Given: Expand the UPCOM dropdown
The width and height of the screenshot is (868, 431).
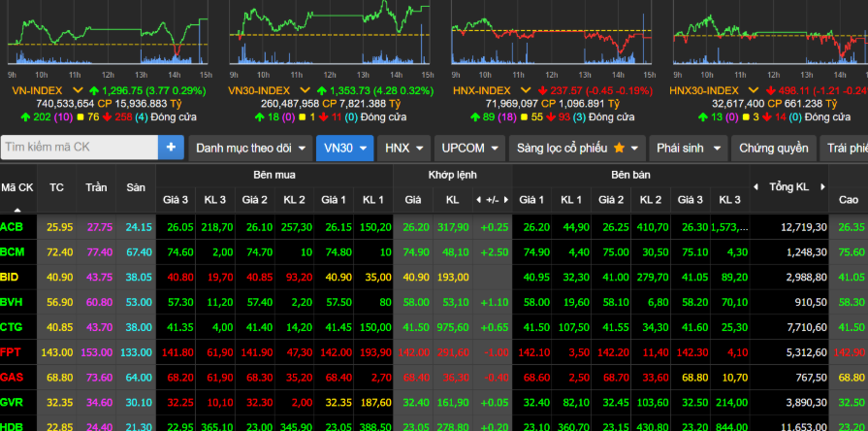Looking at the screenshot, I should 468,148.
